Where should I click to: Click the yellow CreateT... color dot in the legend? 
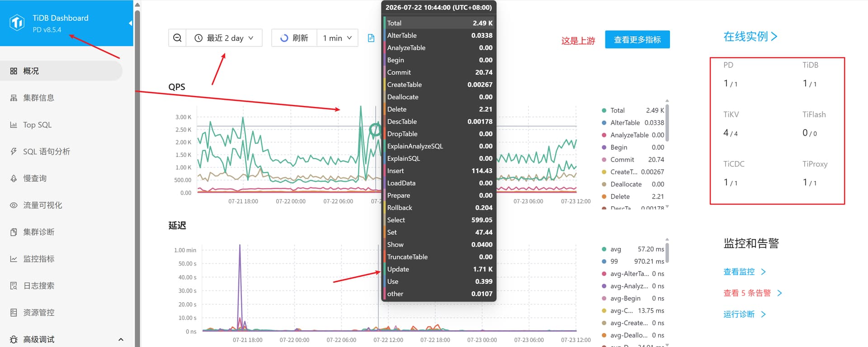pos(604,172)
